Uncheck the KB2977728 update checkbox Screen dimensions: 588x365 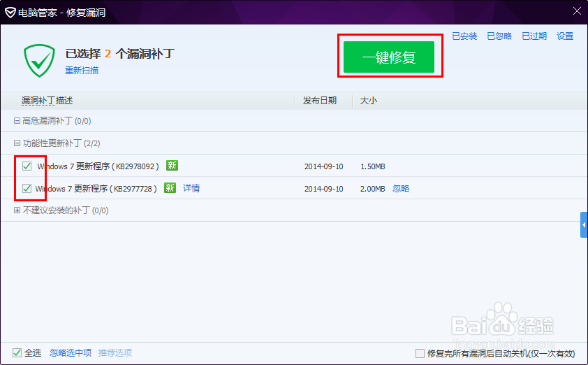tap(27, 189)
